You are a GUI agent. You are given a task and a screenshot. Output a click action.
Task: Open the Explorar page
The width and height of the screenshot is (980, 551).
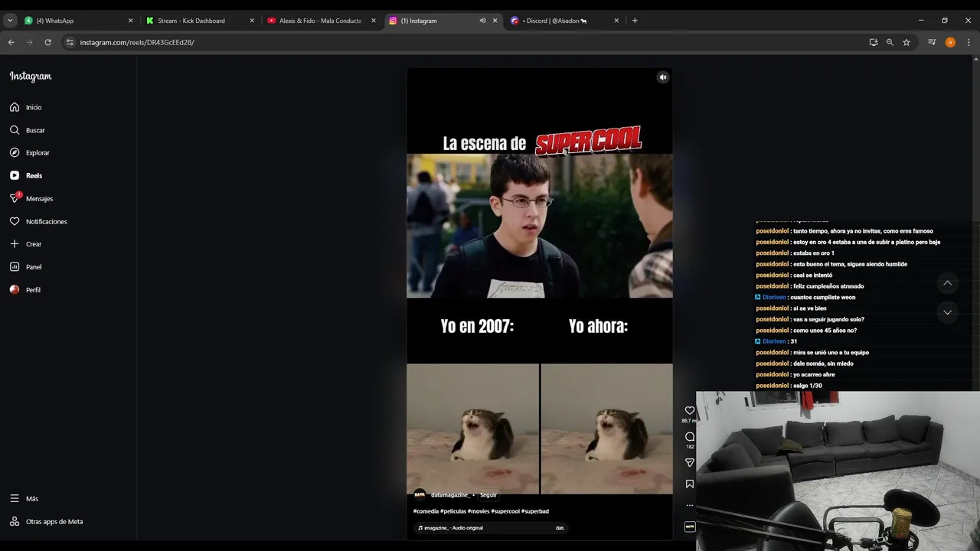(29, 153)
